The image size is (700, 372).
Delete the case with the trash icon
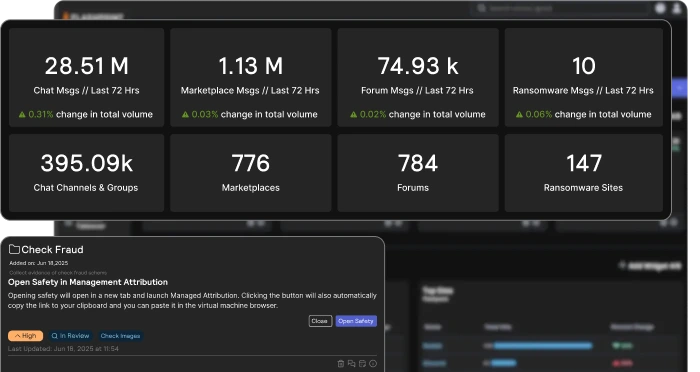coord(341,364)
